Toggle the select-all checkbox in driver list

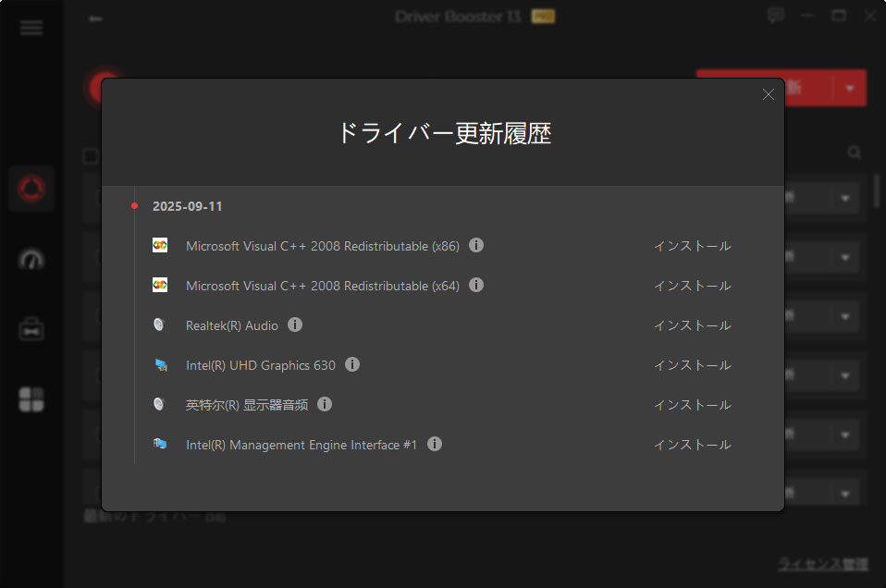click(x=91, y=156)
